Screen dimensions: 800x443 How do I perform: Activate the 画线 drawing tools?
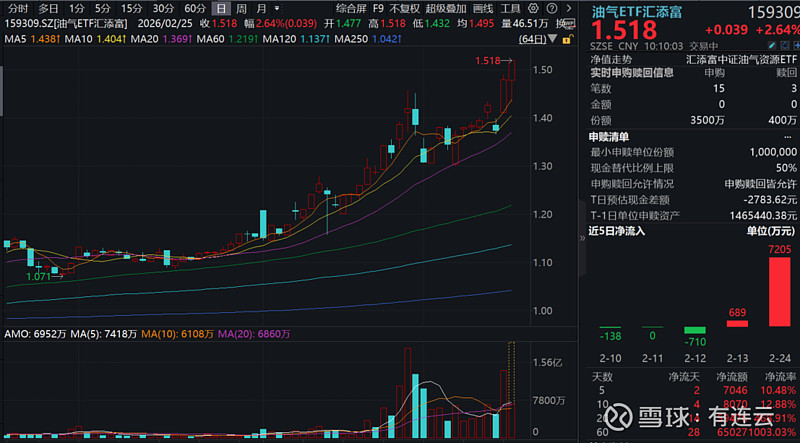[x=483, y=8]
